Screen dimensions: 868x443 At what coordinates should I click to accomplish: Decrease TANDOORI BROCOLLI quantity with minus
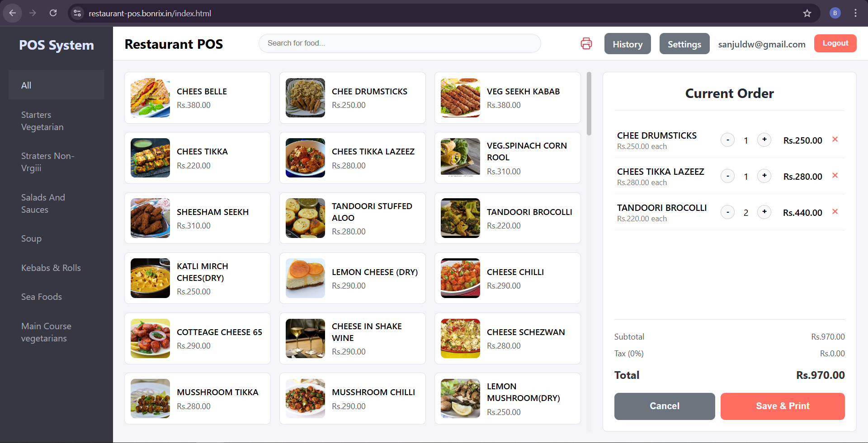[727, 212]
